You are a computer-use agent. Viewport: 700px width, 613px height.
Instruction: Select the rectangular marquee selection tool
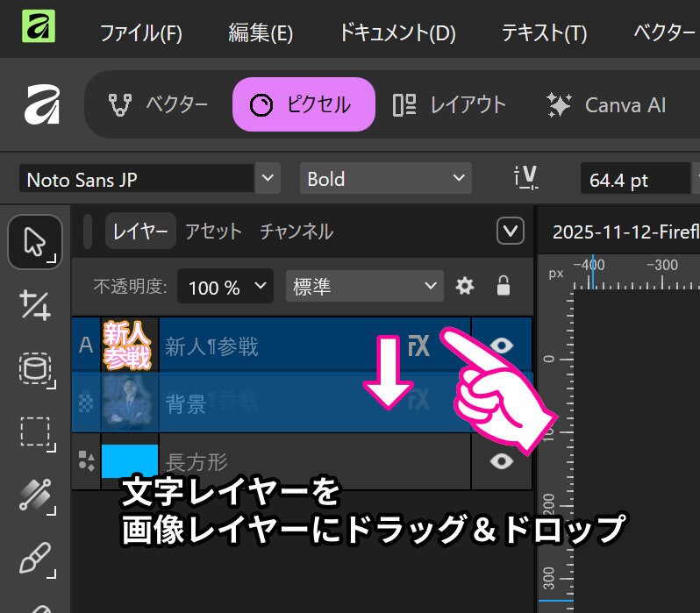coord(35,432)
